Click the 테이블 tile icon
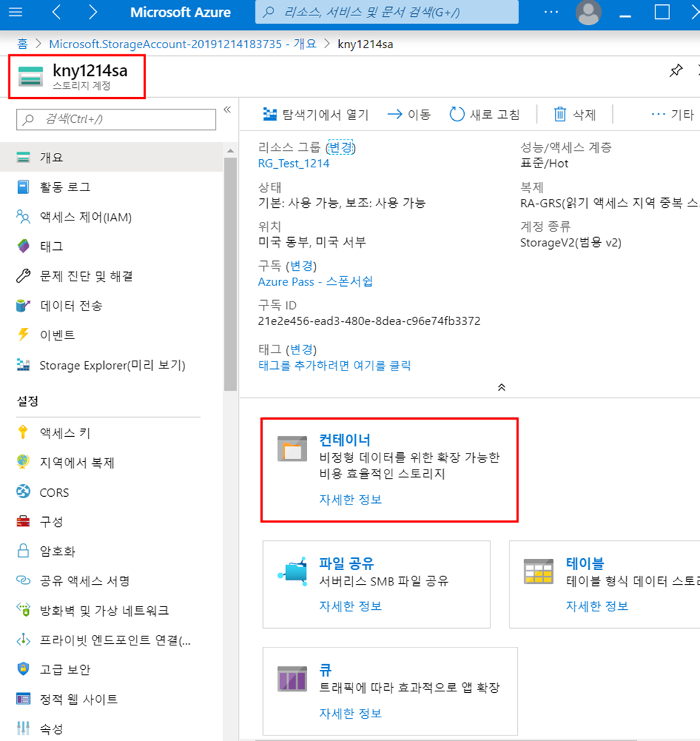The image size is (700, 741). coord(538,571)
